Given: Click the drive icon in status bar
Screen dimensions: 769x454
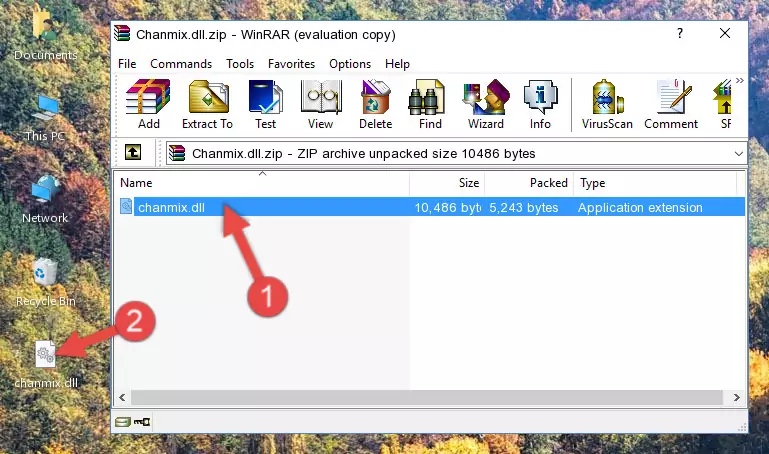Looking at the screenshot, I should pyautogui.click(x=123, y=422).
